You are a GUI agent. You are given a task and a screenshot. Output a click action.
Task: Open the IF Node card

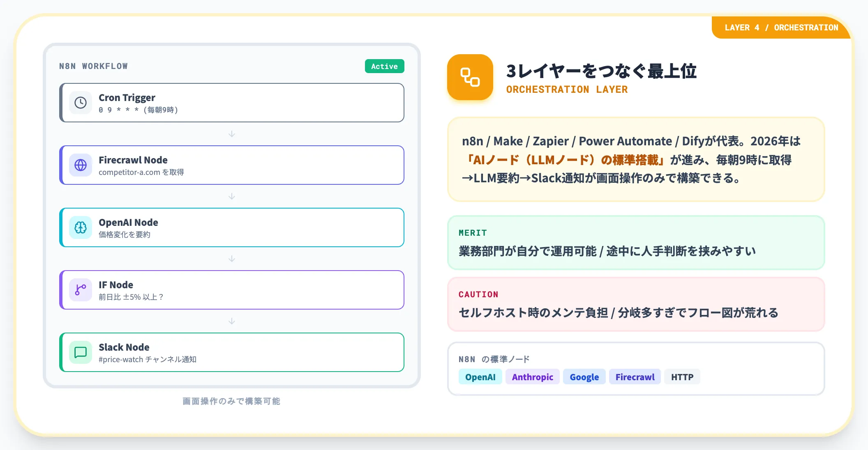pos(232,290)
